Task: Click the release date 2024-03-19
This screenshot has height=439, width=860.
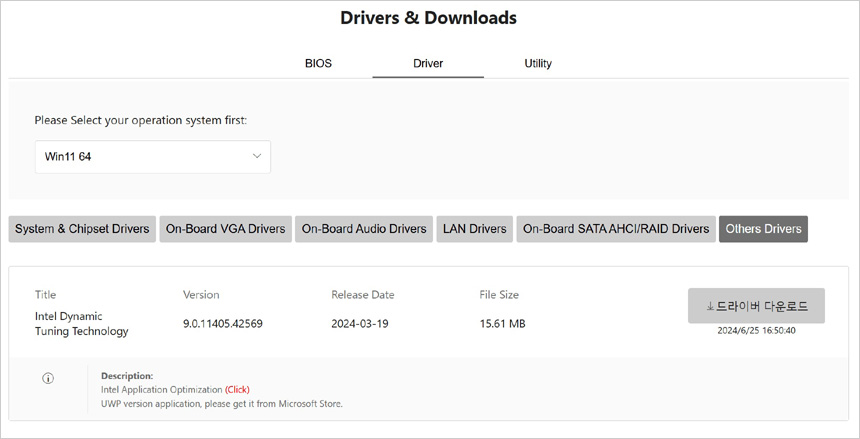Action: (361, 324)
